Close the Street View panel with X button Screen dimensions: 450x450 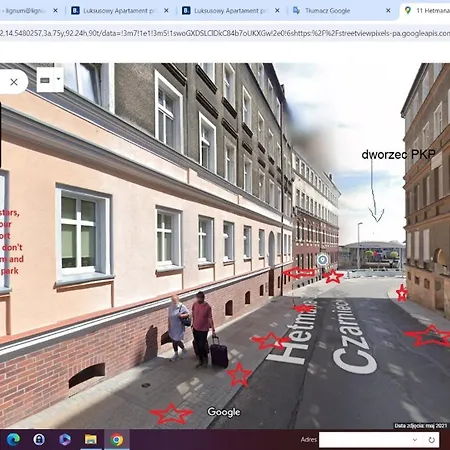14,82
